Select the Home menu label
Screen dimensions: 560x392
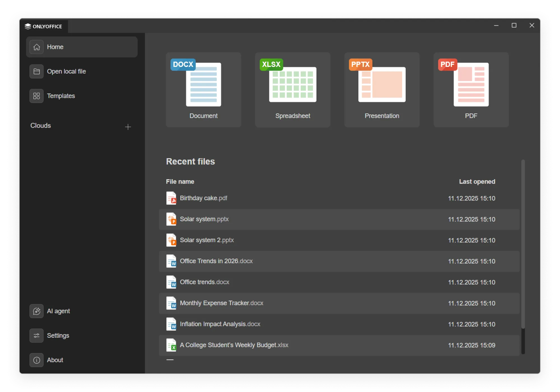tap(55, 47)
